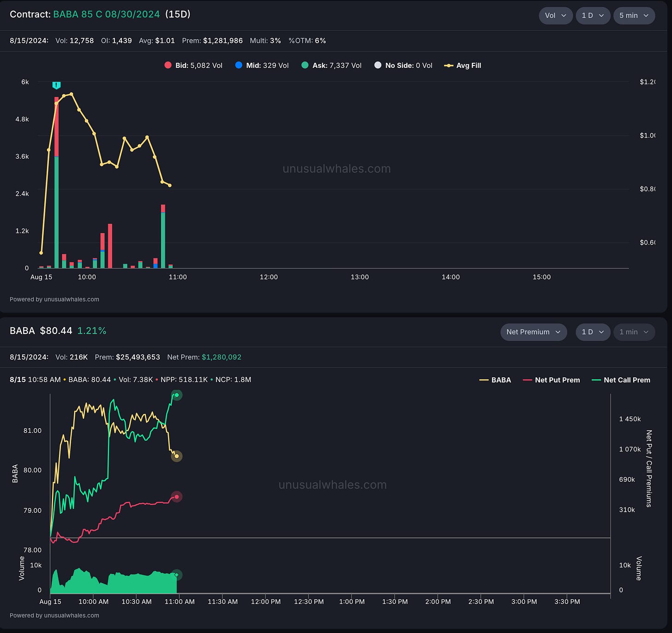This screenshot has width=672, height=633.
Task: Toggle the Avg Fill legend line
Action: [x=462, y=66]
